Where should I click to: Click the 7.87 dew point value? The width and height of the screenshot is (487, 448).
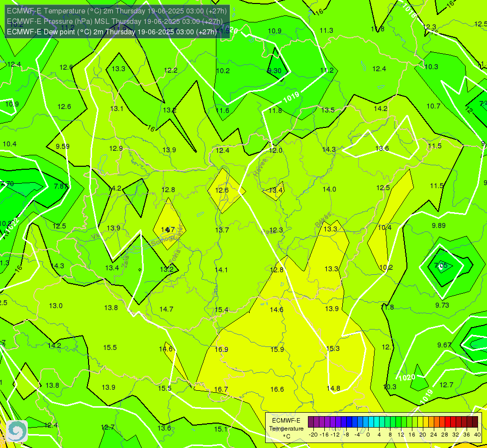(x=61, y=186)
